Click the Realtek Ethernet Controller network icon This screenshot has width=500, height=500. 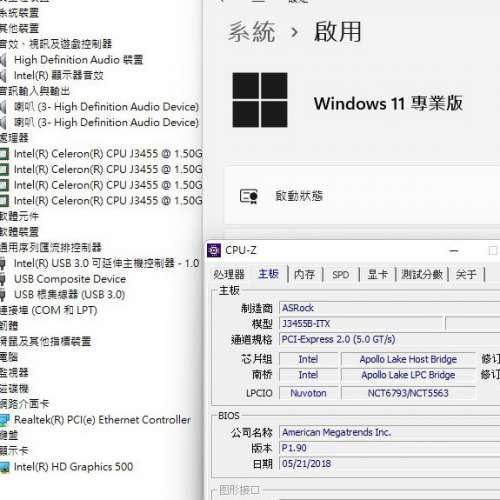pos(4,420)
